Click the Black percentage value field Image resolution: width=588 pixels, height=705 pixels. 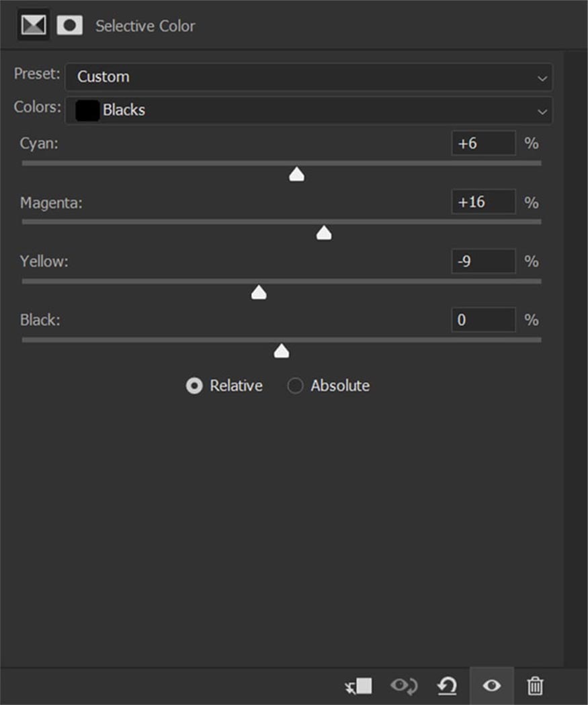[483, 320]
